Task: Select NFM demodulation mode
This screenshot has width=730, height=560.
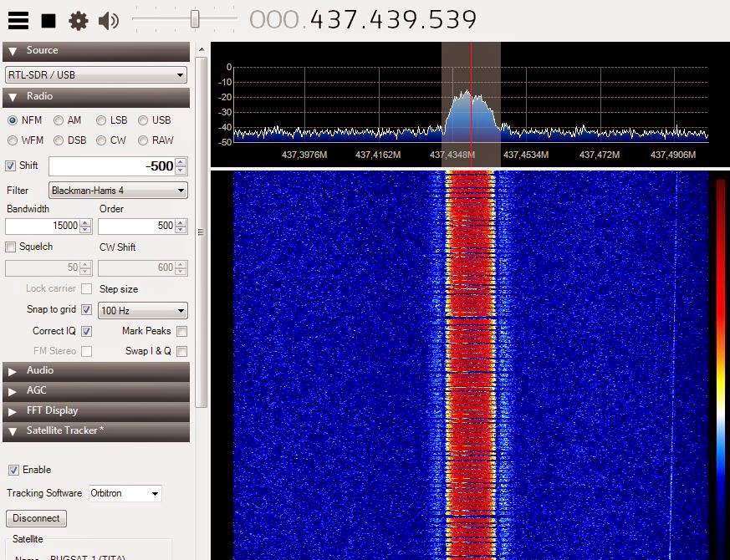Action: point(13,120)
